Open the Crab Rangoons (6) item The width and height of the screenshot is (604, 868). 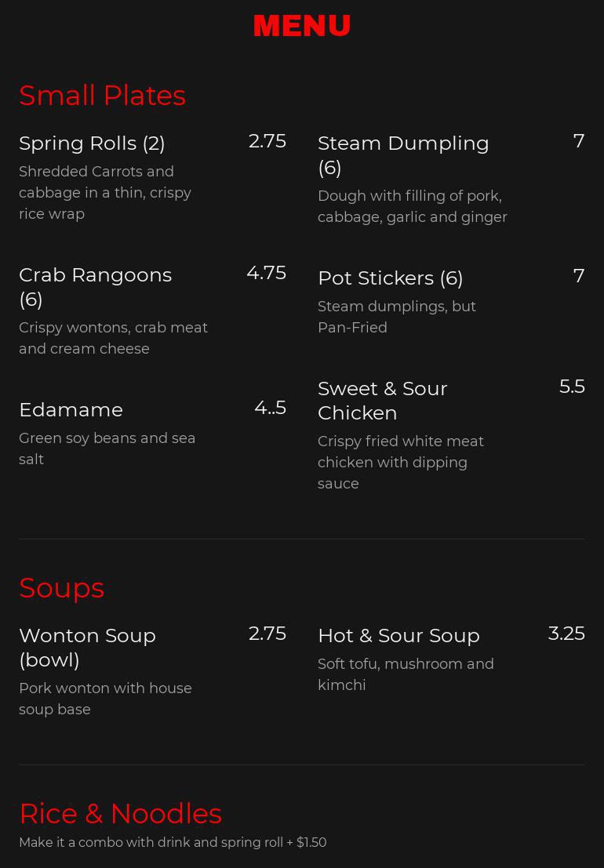95,286
